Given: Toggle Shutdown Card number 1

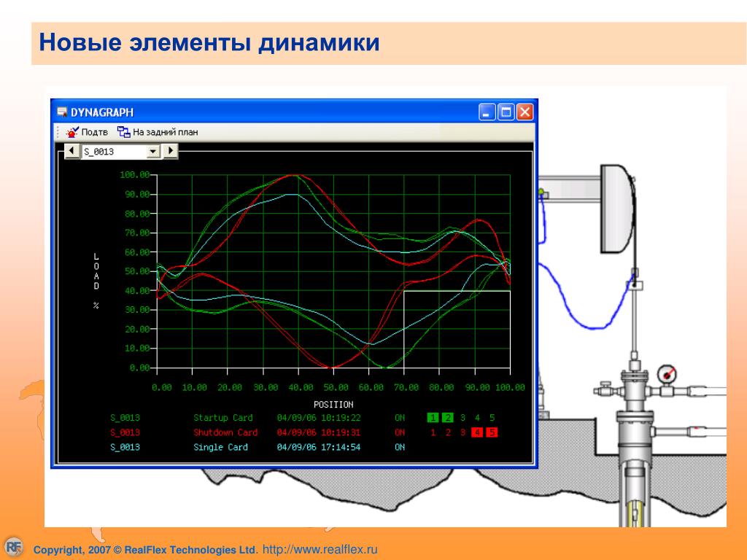Looking at the screenshot, I should click(433, 432).
